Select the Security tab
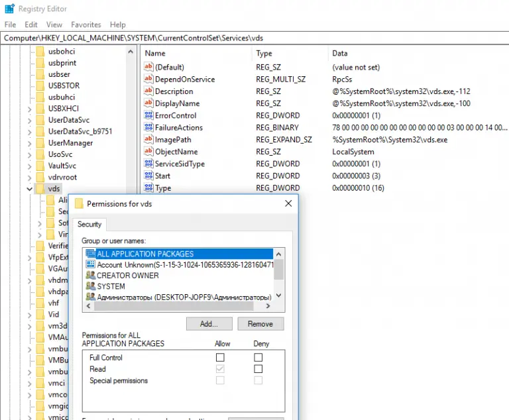Viewport: 509px width, 420px height. click(89, 225)
